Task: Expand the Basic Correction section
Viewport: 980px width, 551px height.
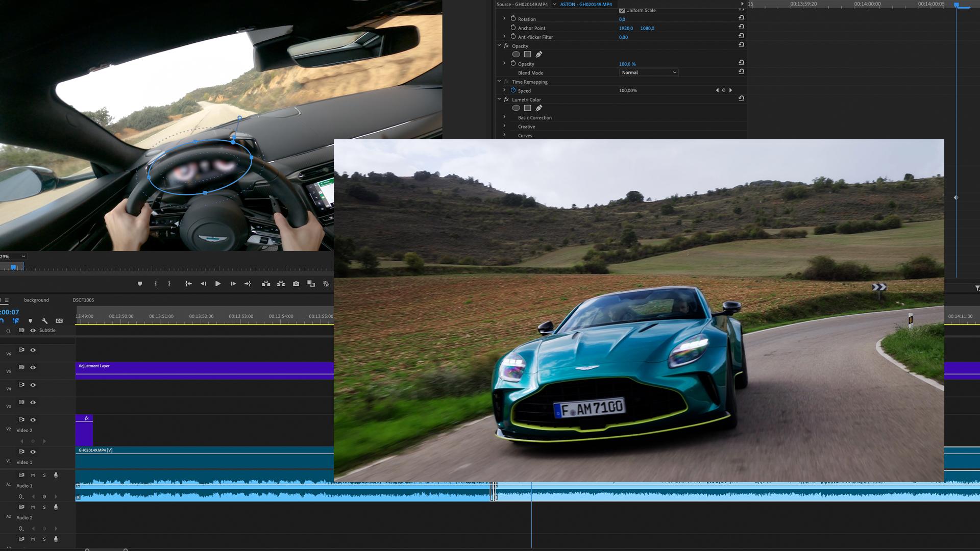Action: 504,117
